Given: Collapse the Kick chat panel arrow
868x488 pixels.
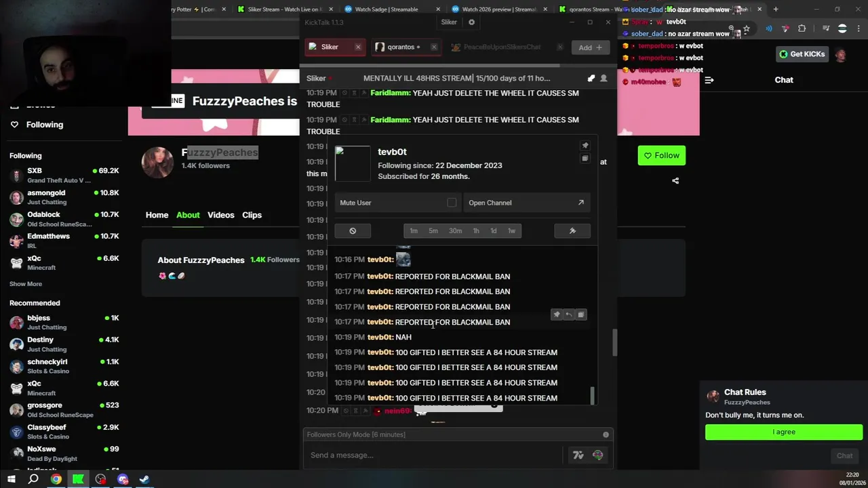Looking at the screenshot, I should [709, 80].
